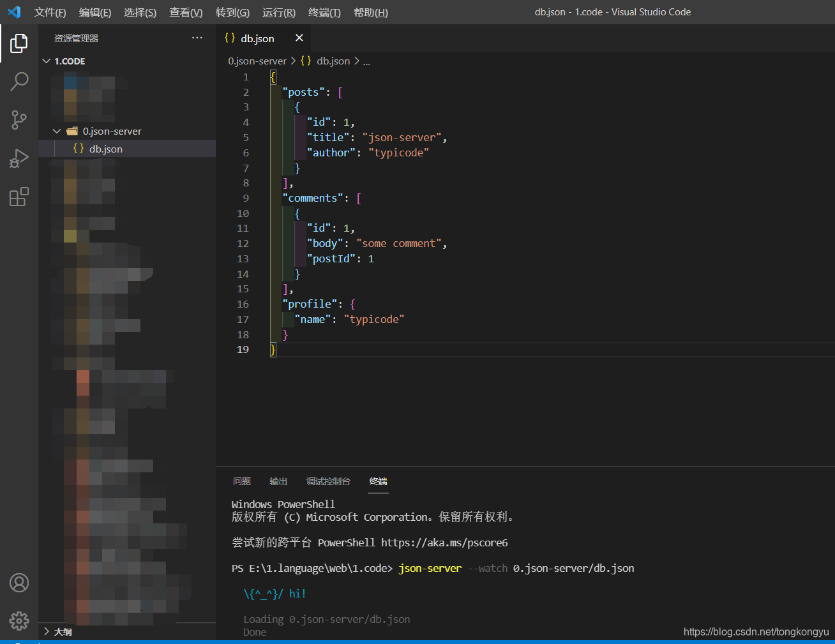The image size is (835, 644).
Task: Click "author" key in editor
Action: pos(331,153)
